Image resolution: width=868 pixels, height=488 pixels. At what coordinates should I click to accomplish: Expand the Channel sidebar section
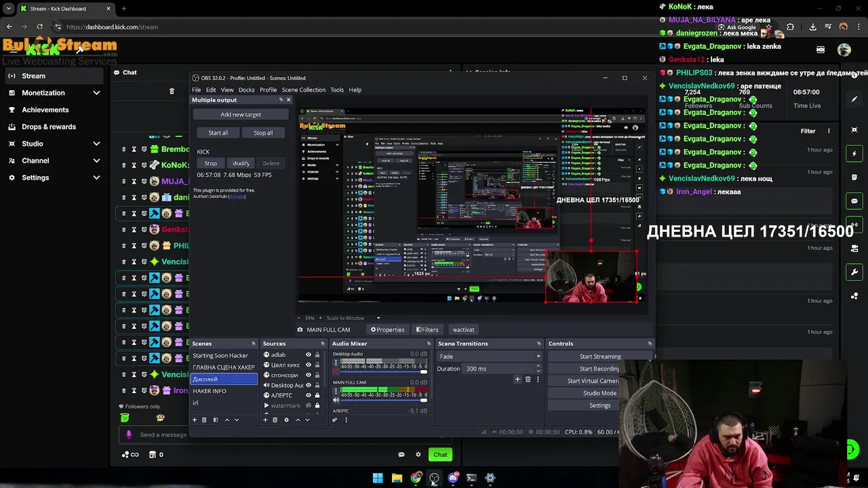[96, 161]
